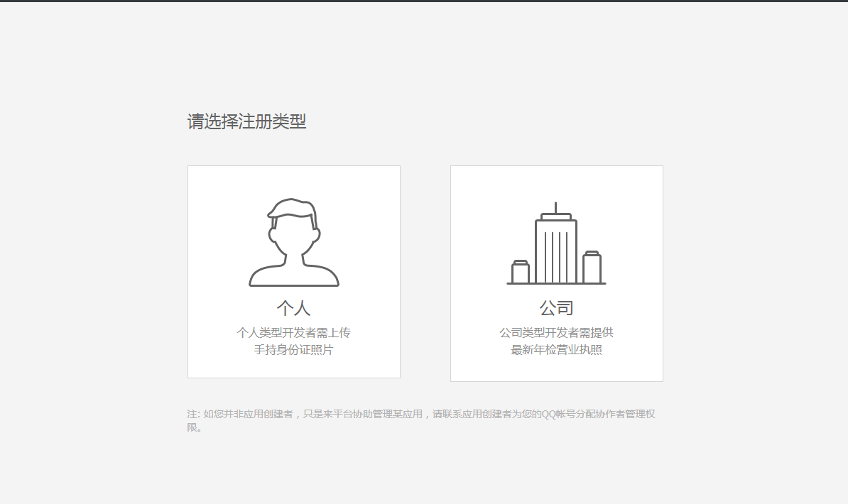Click the office building icon on the 公司 card
Screen dimensions: 848x504
click(556, 241)
